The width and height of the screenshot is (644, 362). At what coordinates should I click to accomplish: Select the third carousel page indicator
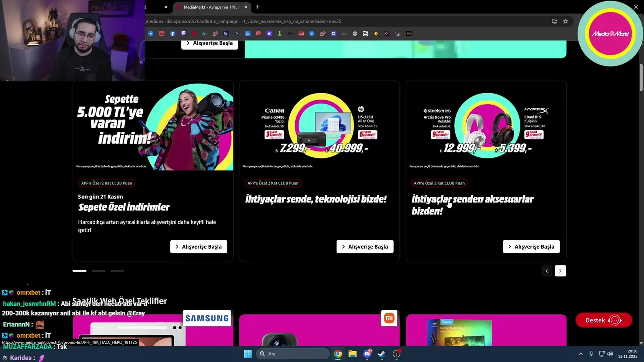click(117, 271)
